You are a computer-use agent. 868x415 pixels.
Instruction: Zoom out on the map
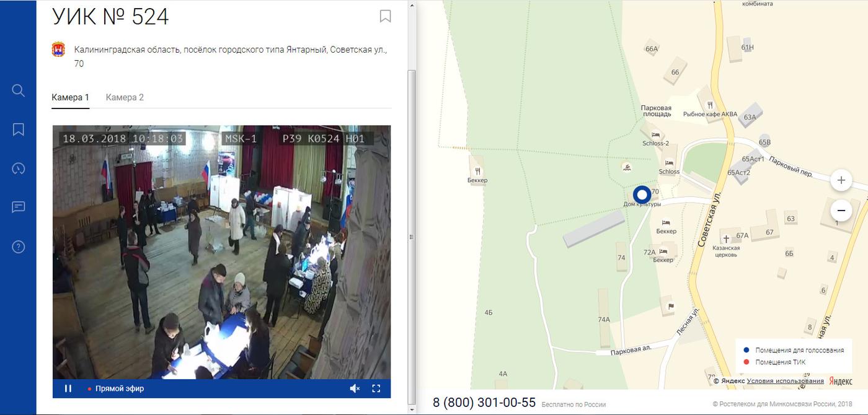(x=841, y=211)
